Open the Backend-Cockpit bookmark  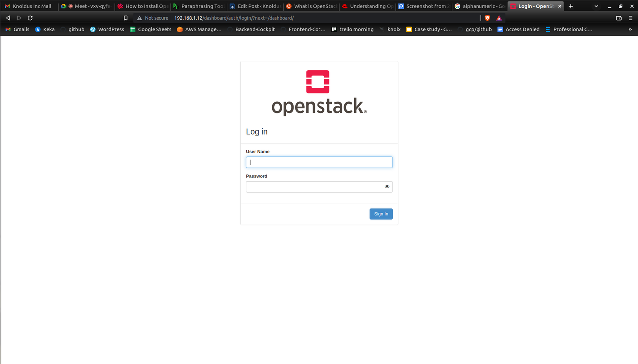tap(251, 29)
